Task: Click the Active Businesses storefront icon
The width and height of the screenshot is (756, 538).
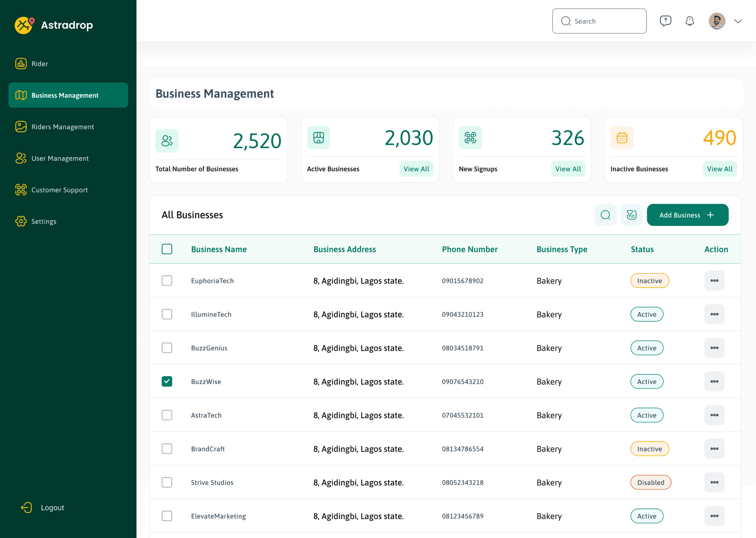Action: [318, 138]
